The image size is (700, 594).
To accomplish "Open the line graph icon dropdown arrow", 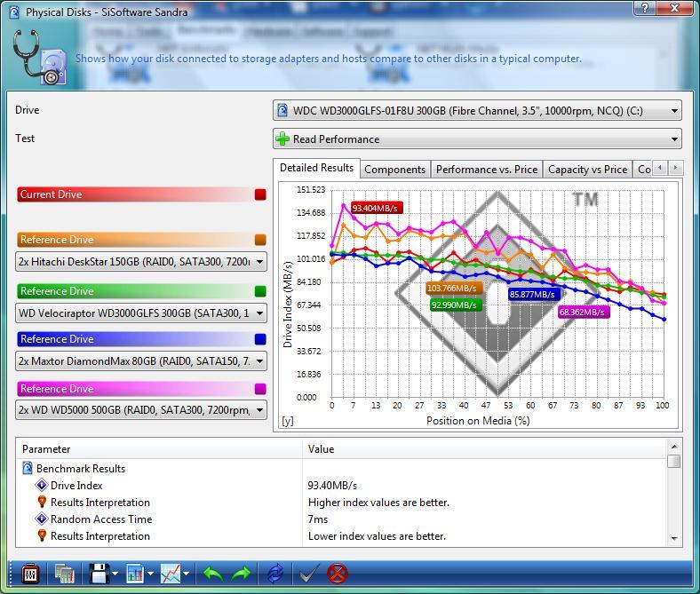I will click(x=187, y=574).
